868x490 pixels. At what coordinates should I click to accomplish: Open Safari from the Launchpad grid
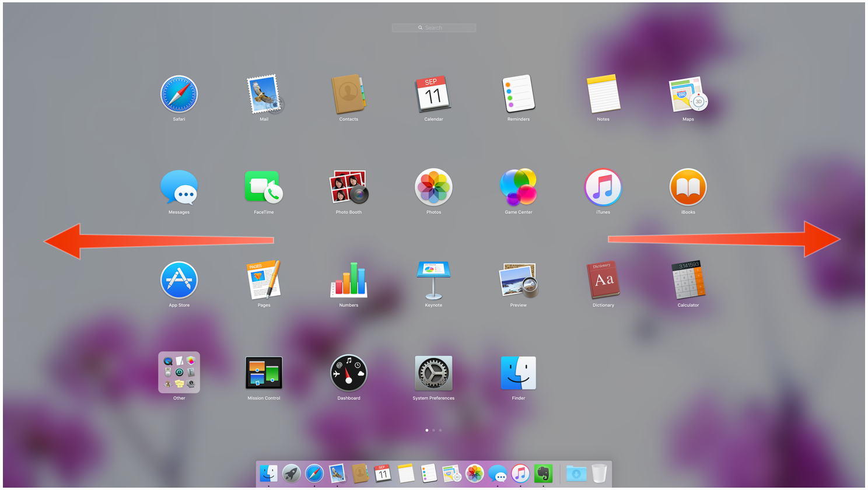(179, 94)
